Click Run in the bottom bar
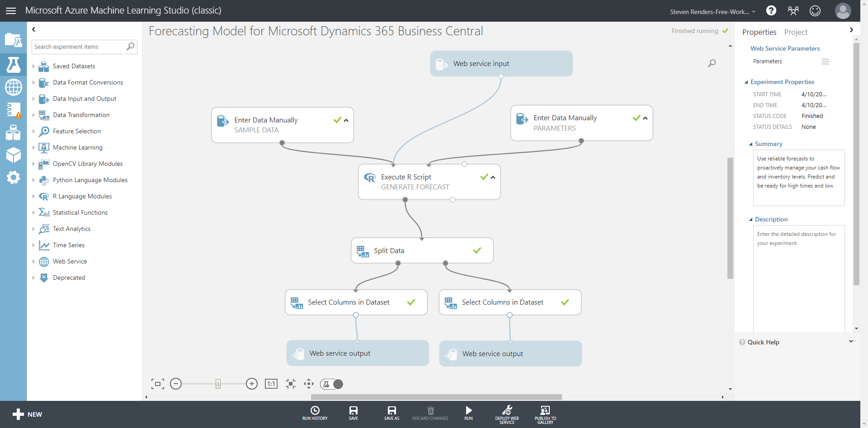 [x=469, y=413]
